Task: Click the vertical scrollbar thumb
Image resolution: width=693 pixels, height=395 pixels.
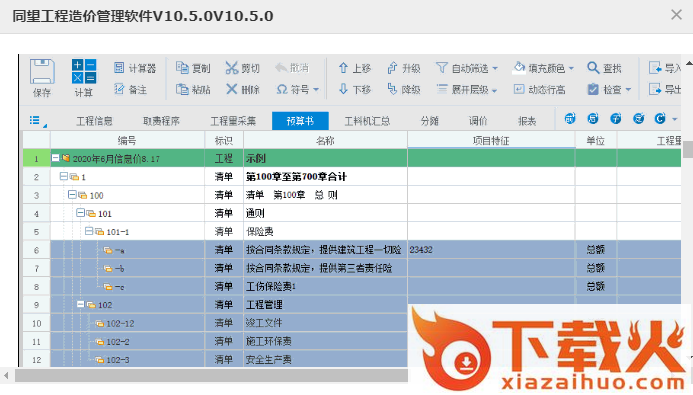Action: coord(687,149)
